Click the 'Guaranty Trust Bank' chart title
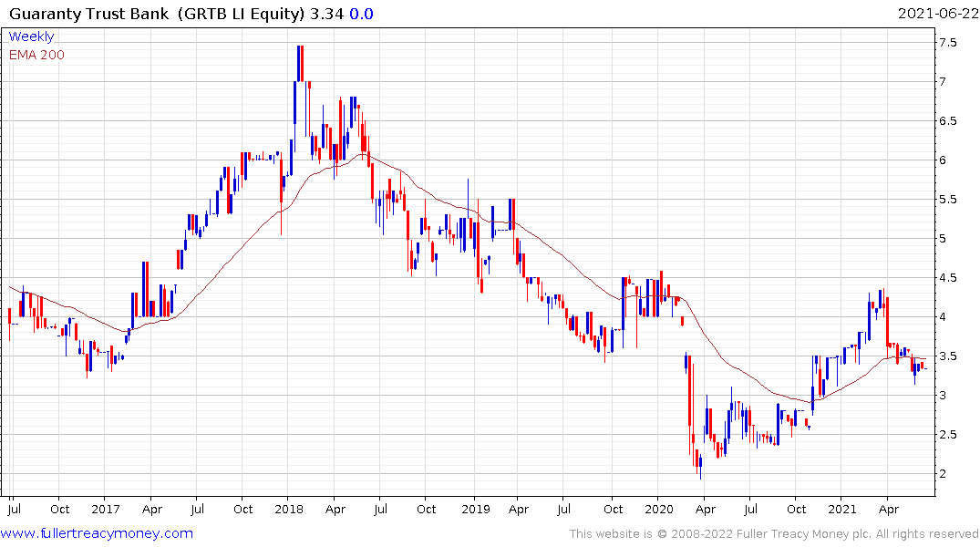Image resolution: width=980 pixels, height=547 pixels. [88, 14]
